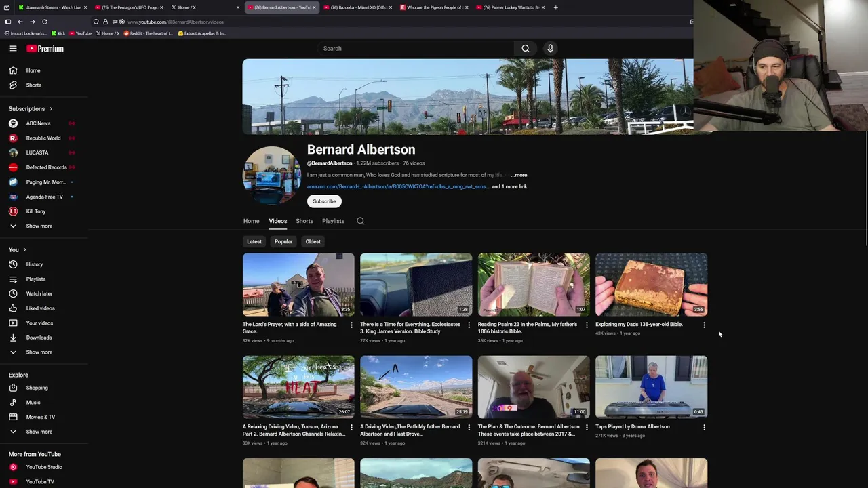868x488 pixels.
Task: Open the YouTube hamburger guide menu
Action: [x=13, y=48]
